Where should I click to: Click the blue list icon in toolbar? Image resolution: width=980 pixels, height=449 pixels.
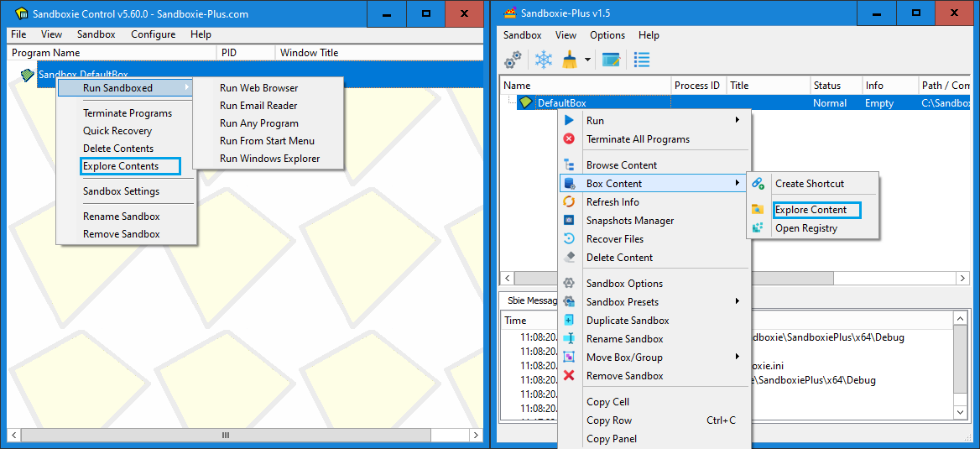(x=642, y=60)
